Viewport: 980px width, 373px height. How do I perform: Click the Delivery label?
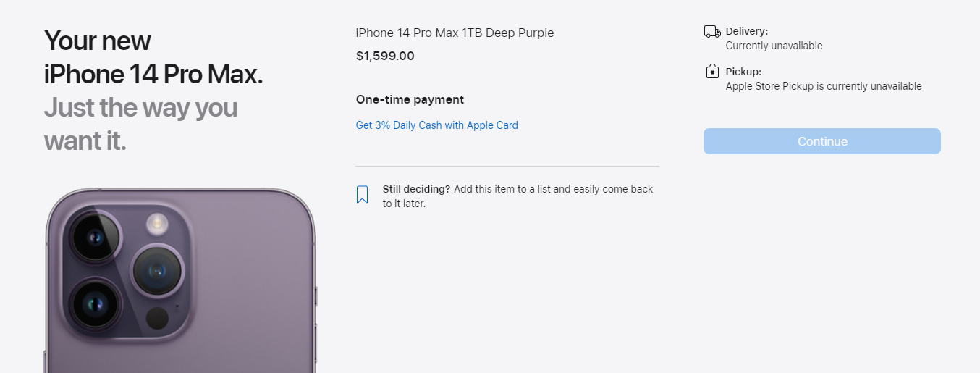(746, 32)
